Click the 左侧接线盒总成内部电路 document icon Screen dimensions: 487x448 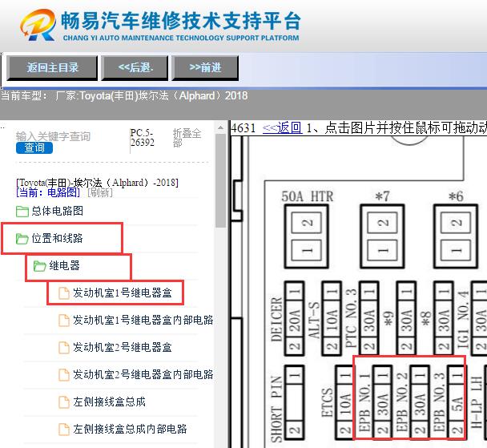64,430
